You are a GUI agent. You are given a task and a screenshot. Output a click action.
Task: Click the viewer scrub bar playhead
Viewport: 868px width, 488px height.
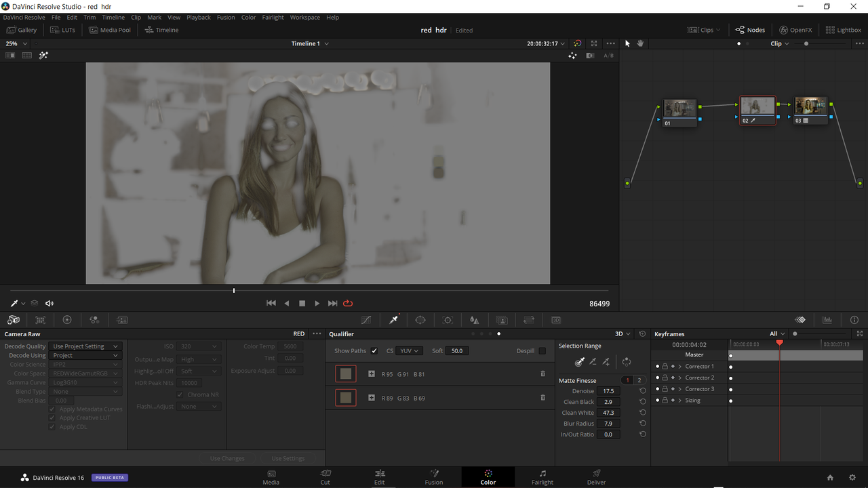[234, 291]
